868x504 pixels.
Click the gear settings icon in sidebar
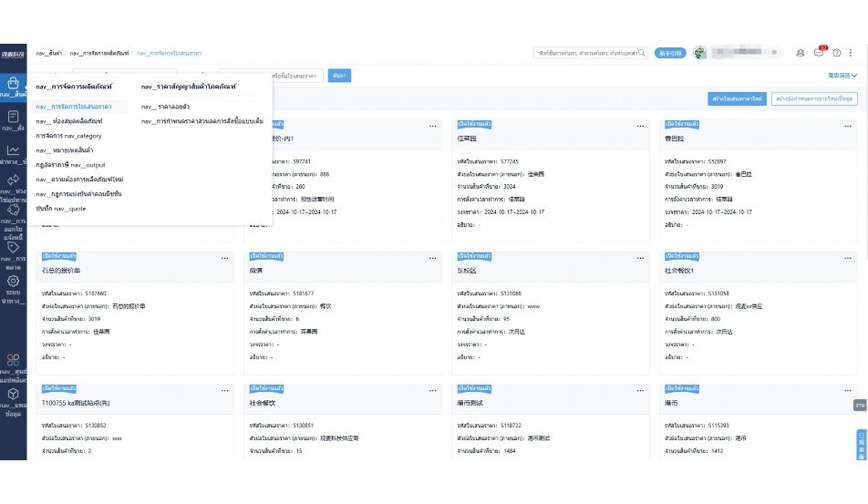[x=13, y=281]
